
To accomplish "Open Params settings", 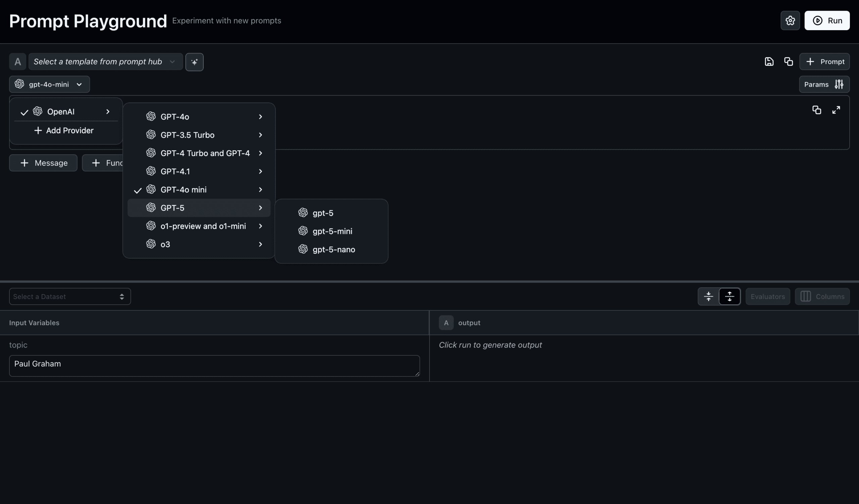I will (824, 84).
